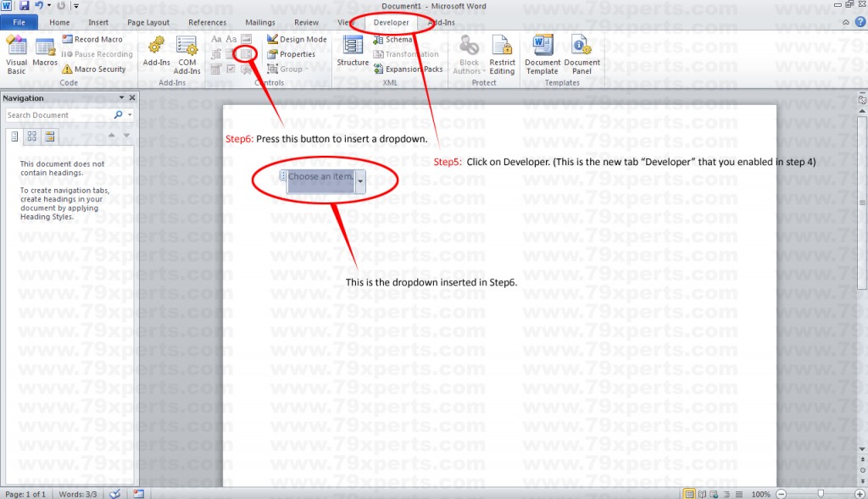Open COM Add-Ins dialog
Image resolution: width=868 pixels, height=499 pixels.
pyautogui.click(x=187, y=55)
